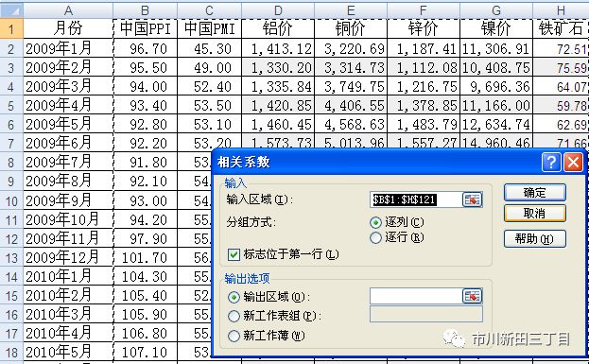This screenshot has height=364, width=589.
Task: Select row 5 header
Action: point(11,105)
